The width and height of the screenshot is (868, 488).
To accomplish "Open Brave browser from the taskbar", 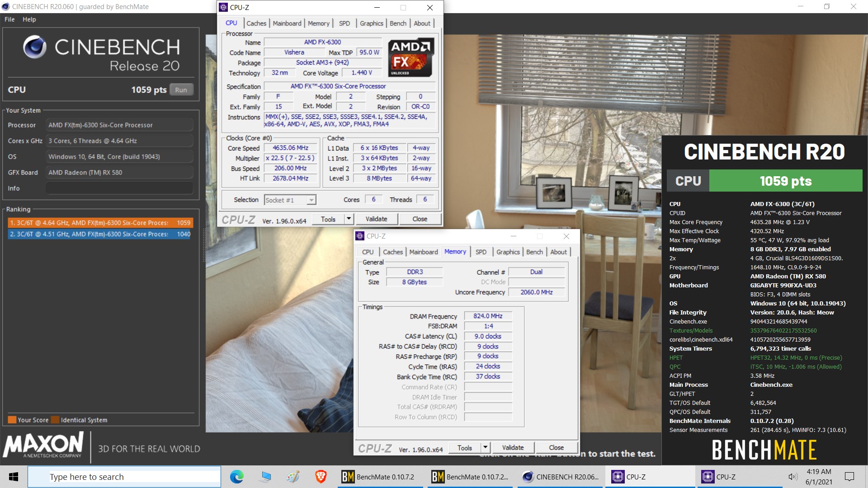I will click(321, 477).
